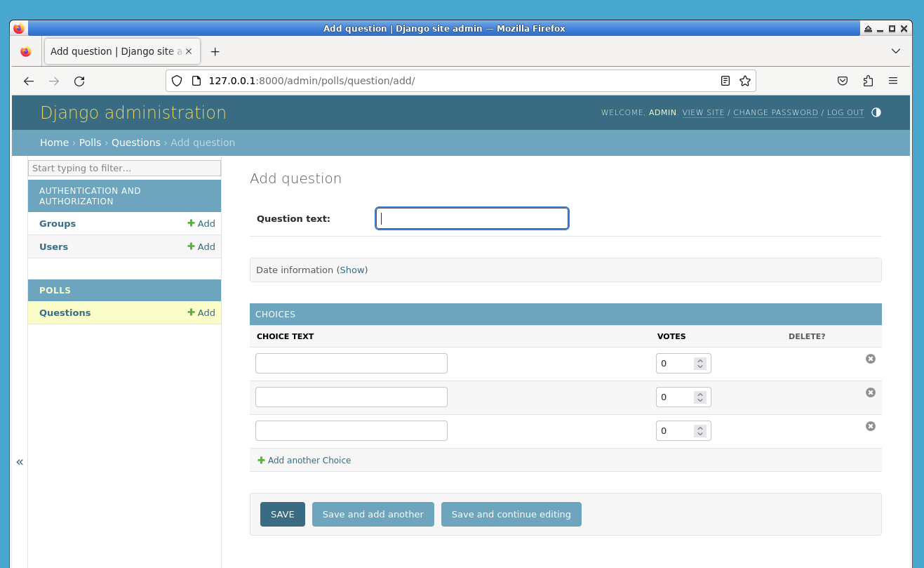
Task: Click the shield tracking protection icon
Action: (176, 80)
